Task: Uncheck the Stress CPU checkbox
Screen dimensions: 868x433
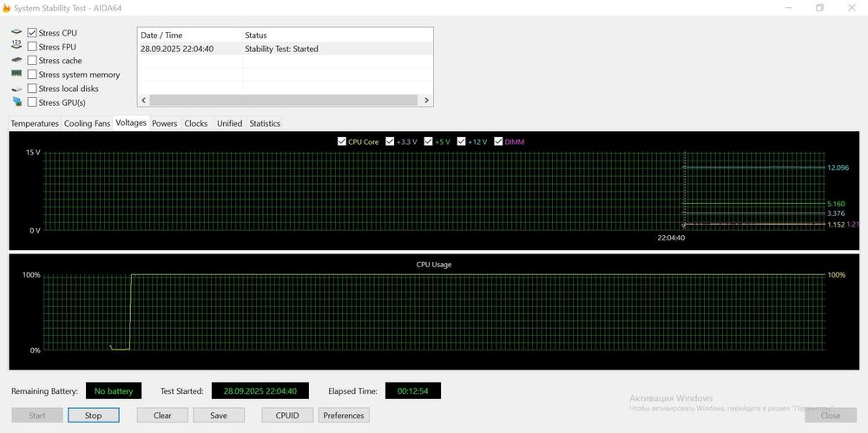Action: [x=32, y=33]
